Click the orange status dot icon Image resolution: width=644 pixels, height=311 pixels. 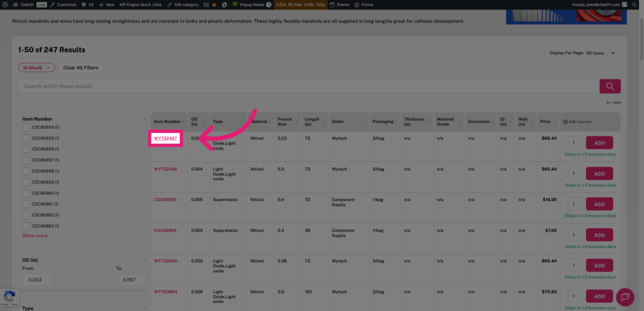(214, 5)
